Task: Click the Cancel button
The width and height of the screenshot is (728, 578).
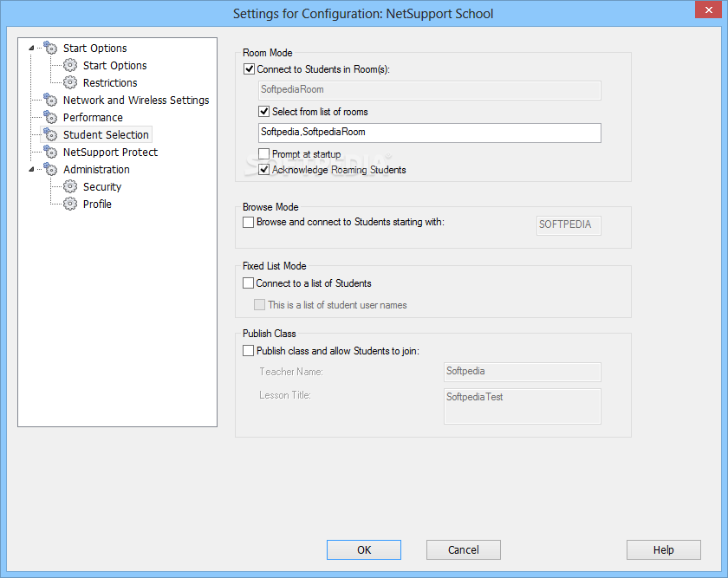Action: coord(464,549)
